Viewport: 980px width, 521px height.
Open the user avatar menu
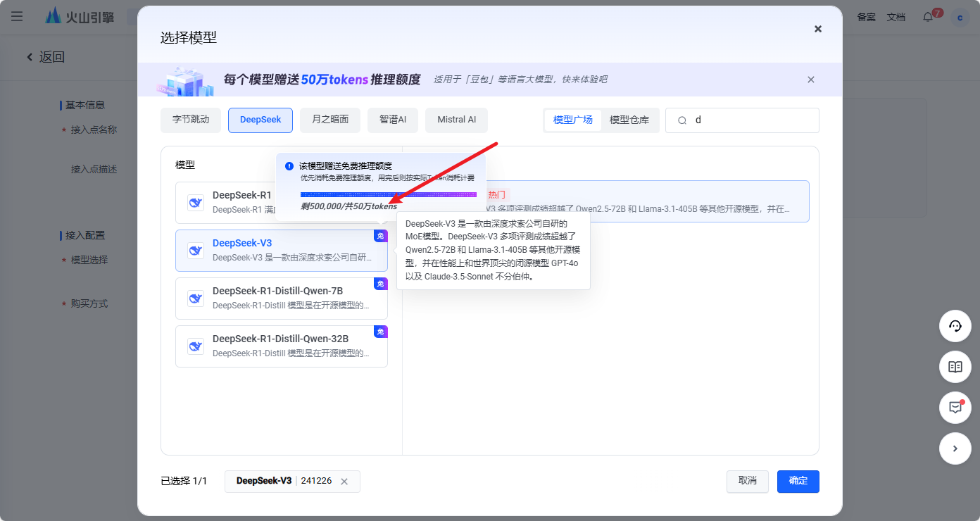coord(960,17)
